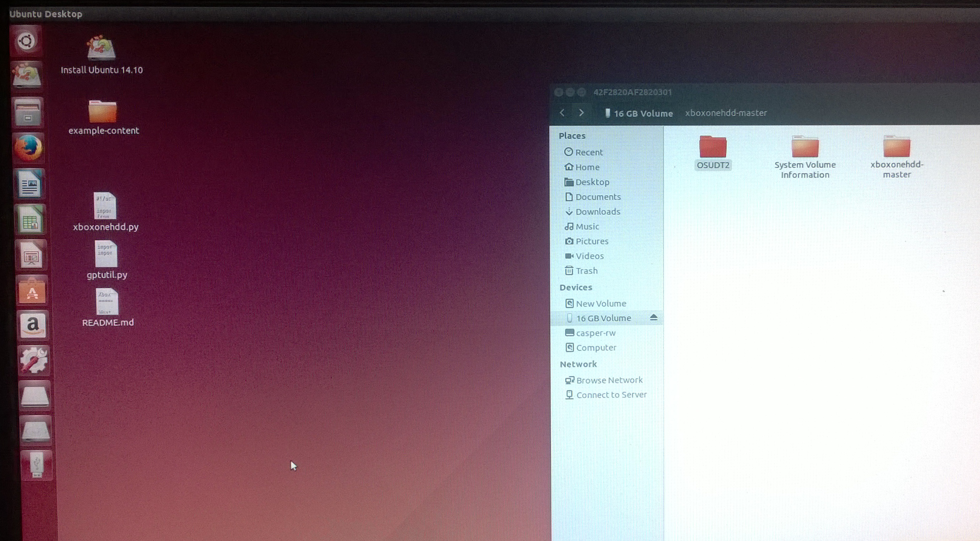Image resolution: width=980 pixels, height=541 pixels.
Task: Select the xboxonehdd.py desktop file
Action: tap(105, 206)
